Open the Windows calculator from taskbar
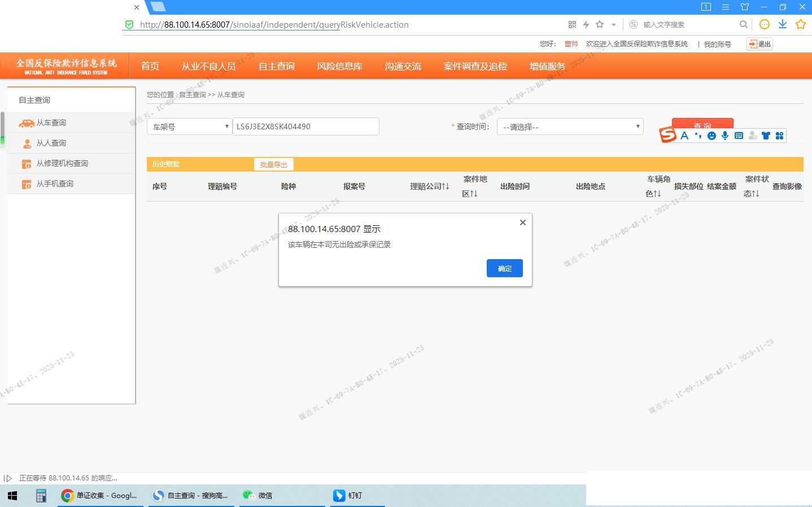The image size is (812, 507). tap(41, 495)
